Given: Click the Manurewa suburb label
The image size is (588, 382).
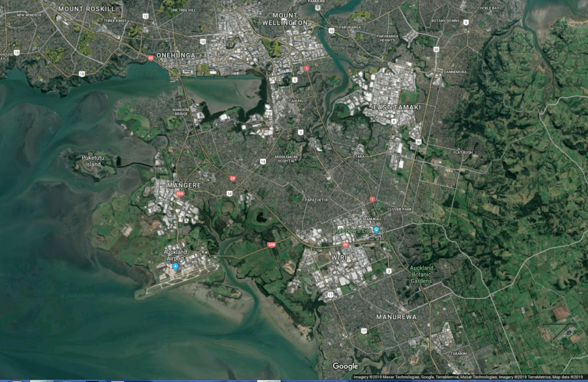Looking at the screenshot, I should point(397,317).
